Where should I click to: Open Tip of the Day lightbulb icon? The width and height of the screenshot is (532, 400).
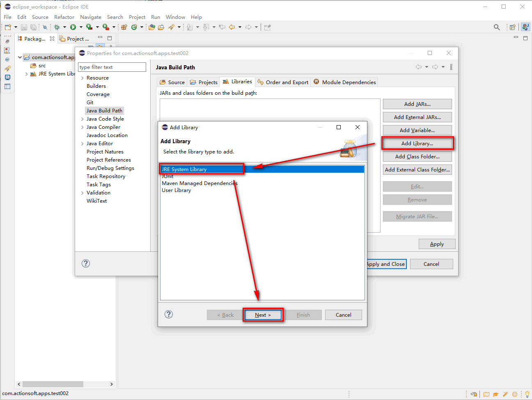[x=527, y=394]
